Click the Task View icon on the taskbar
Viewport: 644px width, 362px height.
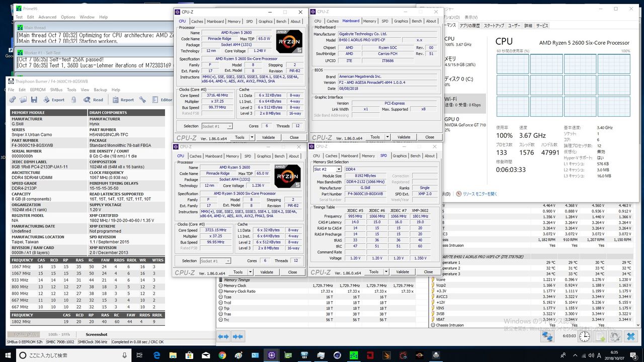[x=139, y=355]
